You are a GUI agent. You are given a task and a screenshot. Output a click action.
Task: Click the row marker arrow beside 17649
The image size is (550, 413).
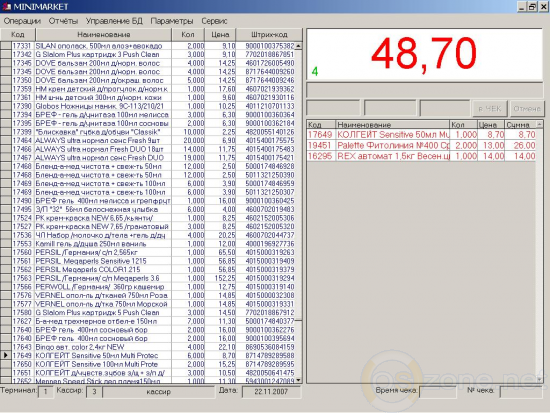tap(6, 355)
